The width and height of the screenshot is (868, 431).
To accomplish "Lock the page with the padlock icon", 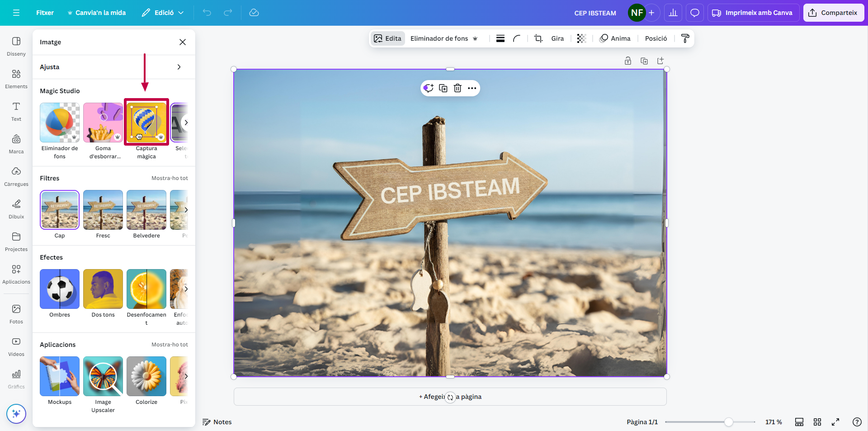I will pyautogui.click(x=628, y=61).
